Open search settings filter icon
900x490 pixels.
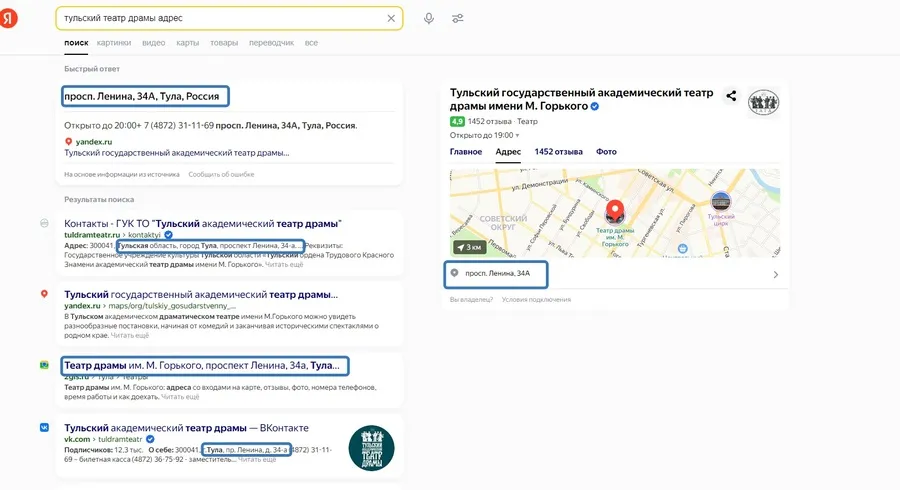coord(457,18)
